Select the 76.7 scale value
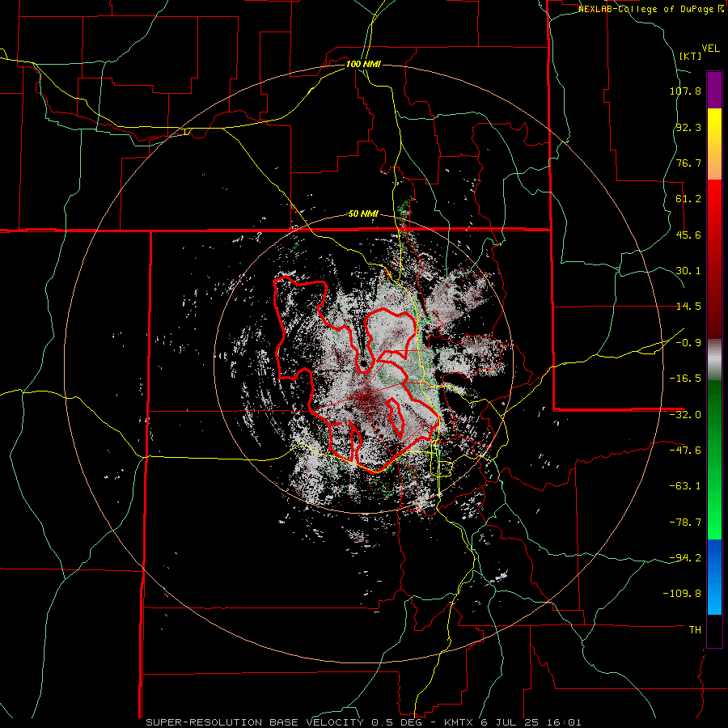Viewport: 728px width, 728px height. pos(688,163)
